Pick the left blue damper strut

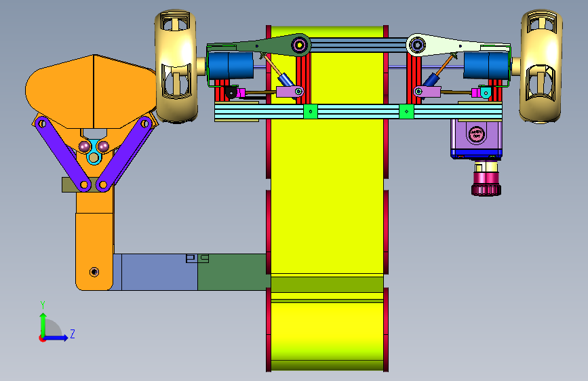286,79
